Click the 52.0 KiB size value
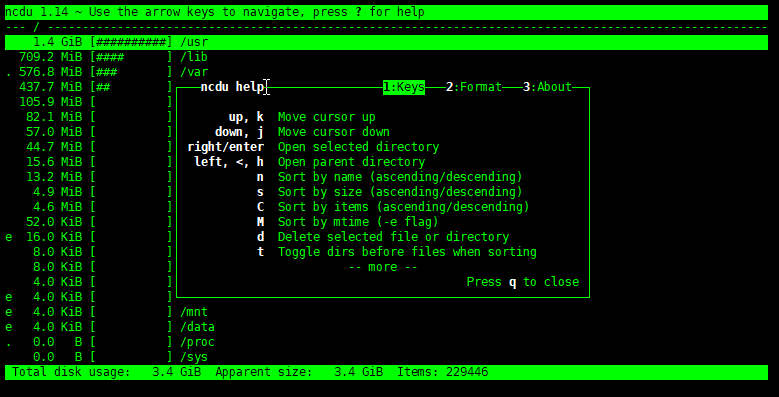Viewport: 779px width, 397px height. 54,222
